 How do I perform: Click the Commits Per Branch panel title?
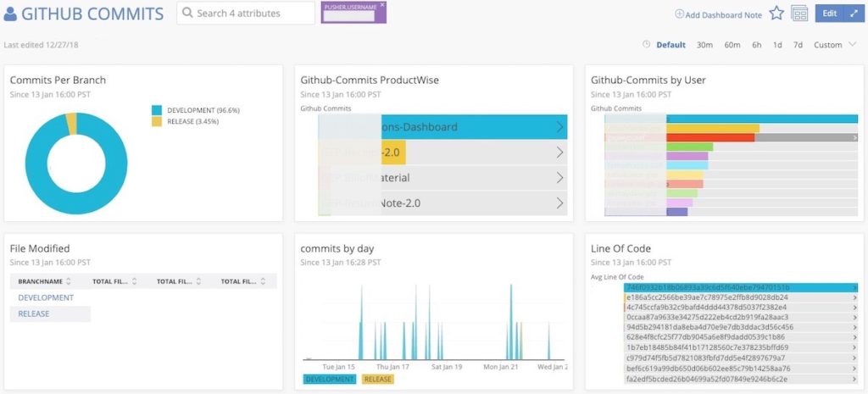coord(58,80)
